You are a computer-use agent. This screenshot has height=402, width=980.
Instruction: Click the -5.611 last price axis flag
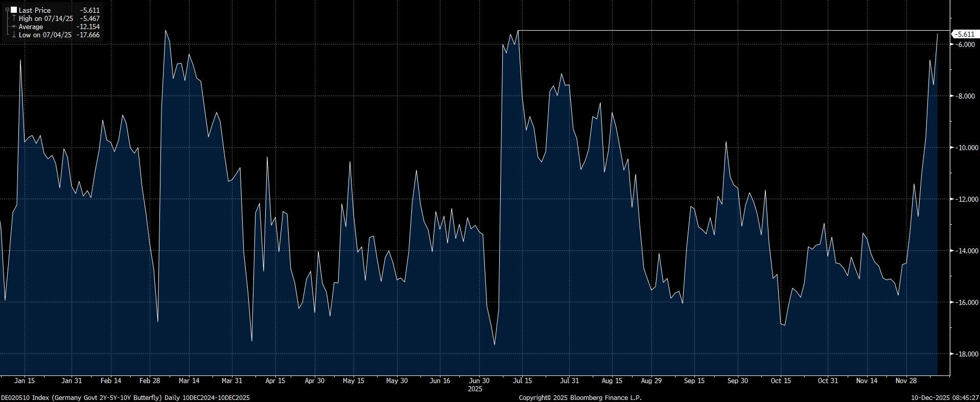pyautogui.click(x=965, y=34)
